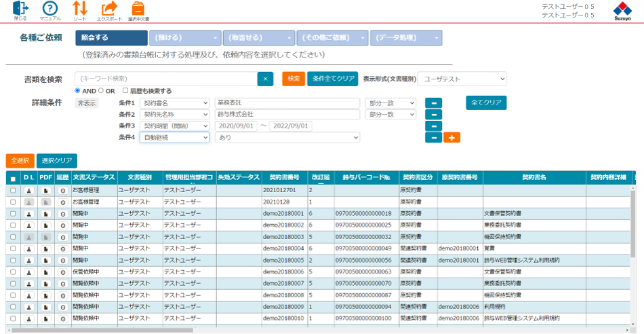Click the orange 検索 button
Image resolution: width=644 pixels, height=334 pixels.
coord(294,79)
